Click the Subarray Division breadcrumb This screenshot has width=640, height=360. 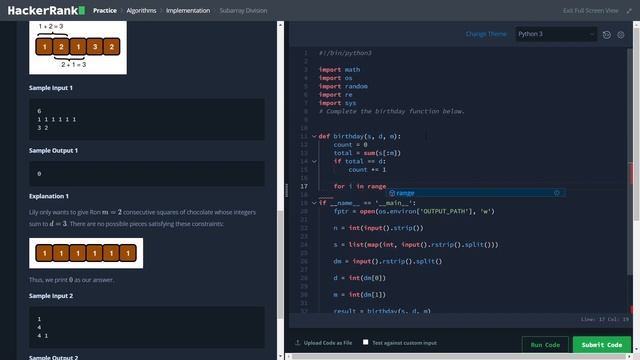[243, 11]
